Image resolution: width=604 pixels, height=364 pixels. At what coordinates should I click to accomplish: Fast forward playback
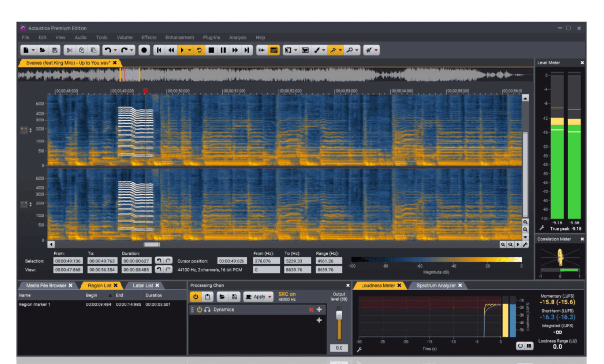[235, 50]
